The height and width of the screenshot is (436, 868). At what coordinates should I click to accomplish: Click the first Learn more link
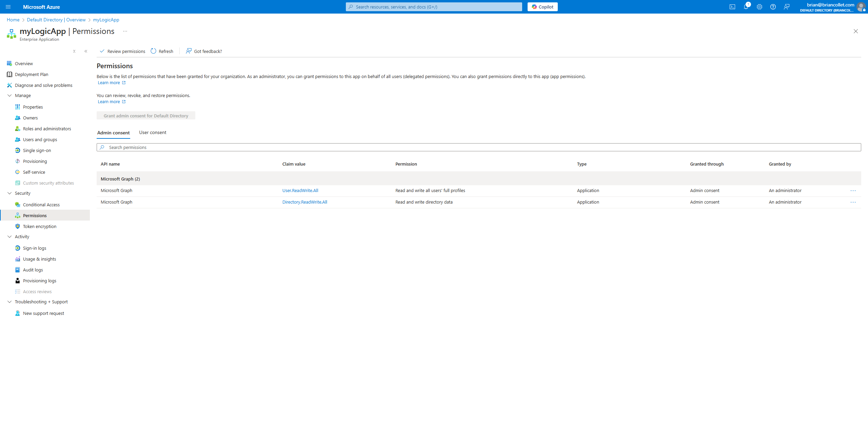pos(112,82)
